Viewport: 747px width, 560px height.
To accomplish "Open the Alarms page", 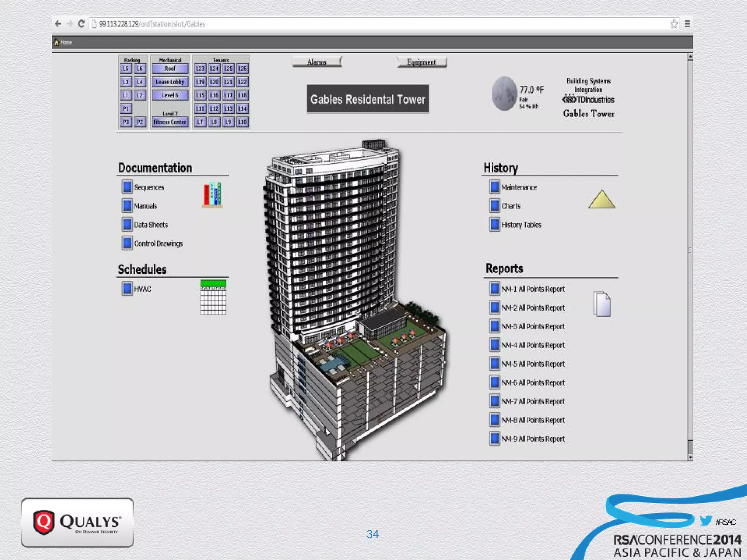I will [x=317, y=62].
